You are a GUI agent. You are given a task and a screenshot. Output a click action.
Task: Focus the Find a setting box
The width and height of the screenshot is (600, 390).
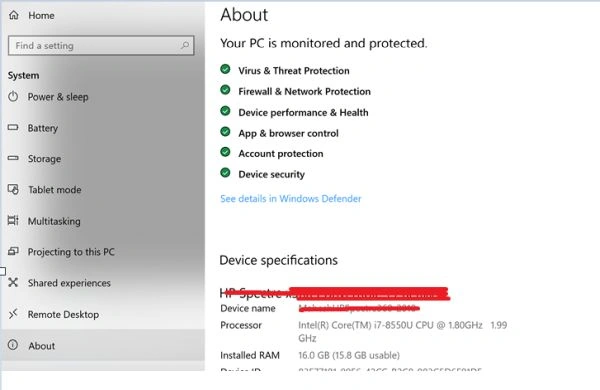coord(101,46)
